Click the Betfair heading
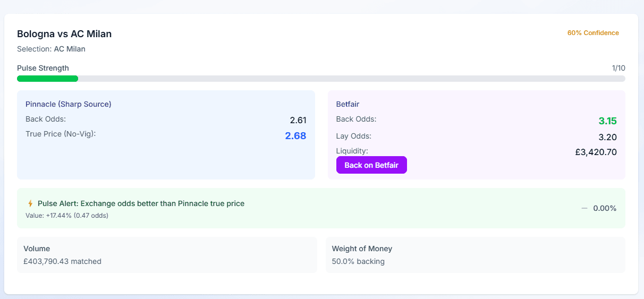Screen dimensions: 644x299 coord(348,104)
